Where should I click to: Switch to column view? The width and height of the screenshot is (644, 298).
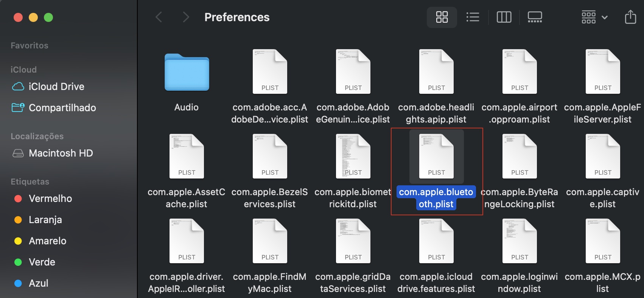tap(504, 17)
